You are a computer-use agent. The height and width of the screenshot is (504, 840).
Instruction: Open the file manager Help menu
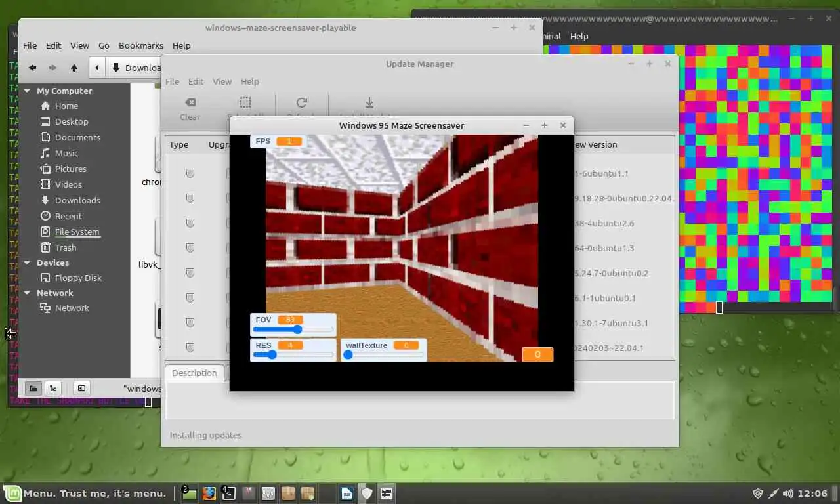pos(181,45)
